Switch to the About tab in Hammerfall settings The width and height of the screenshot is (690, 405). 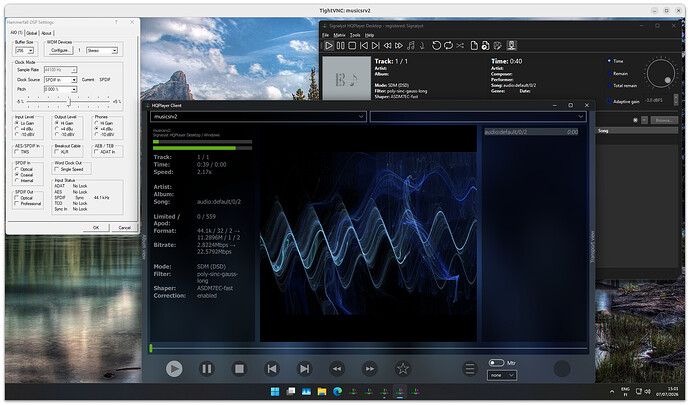46,33
